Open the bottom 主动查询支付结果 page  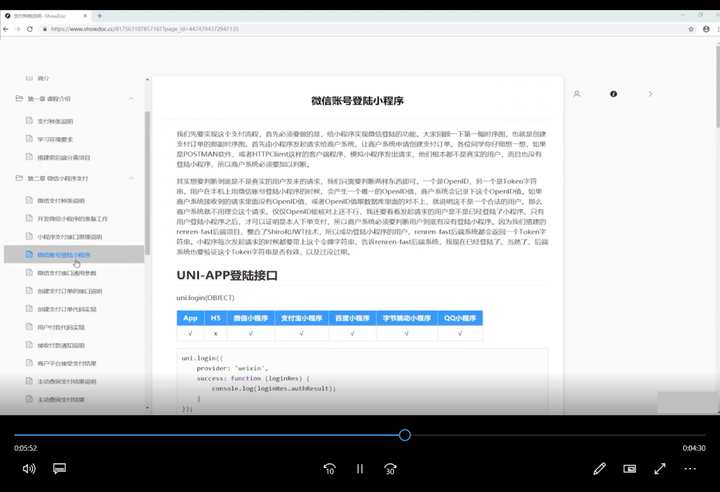pyautogui.click(x=61, y=400)
